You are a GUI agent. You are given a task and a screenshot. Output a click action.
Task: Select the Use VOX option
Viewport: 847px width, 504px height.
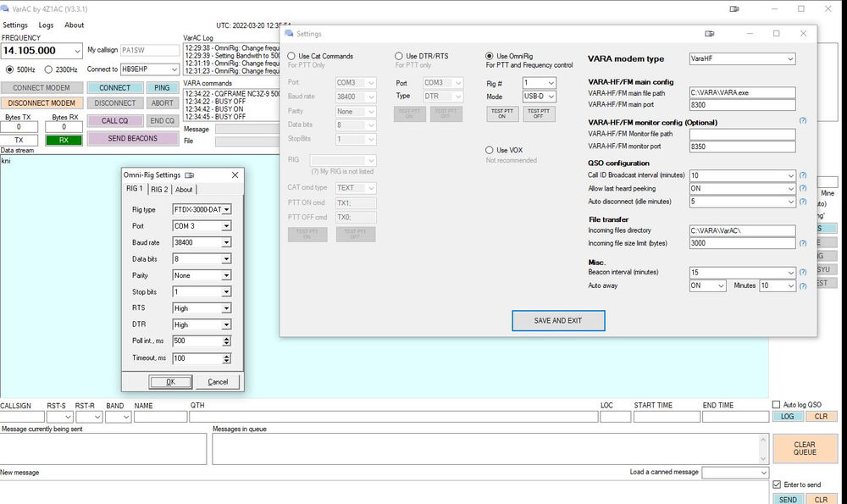(x=490, y=151)
